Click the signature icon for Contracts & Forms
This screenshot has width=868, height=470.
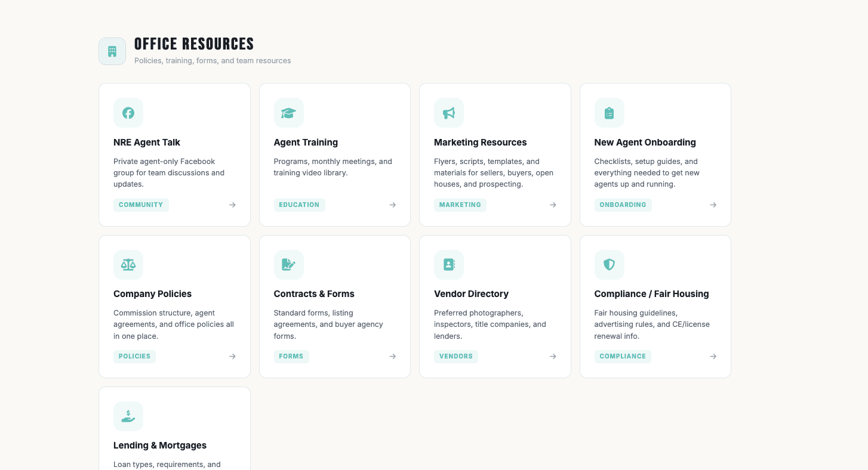coord(289,265)
